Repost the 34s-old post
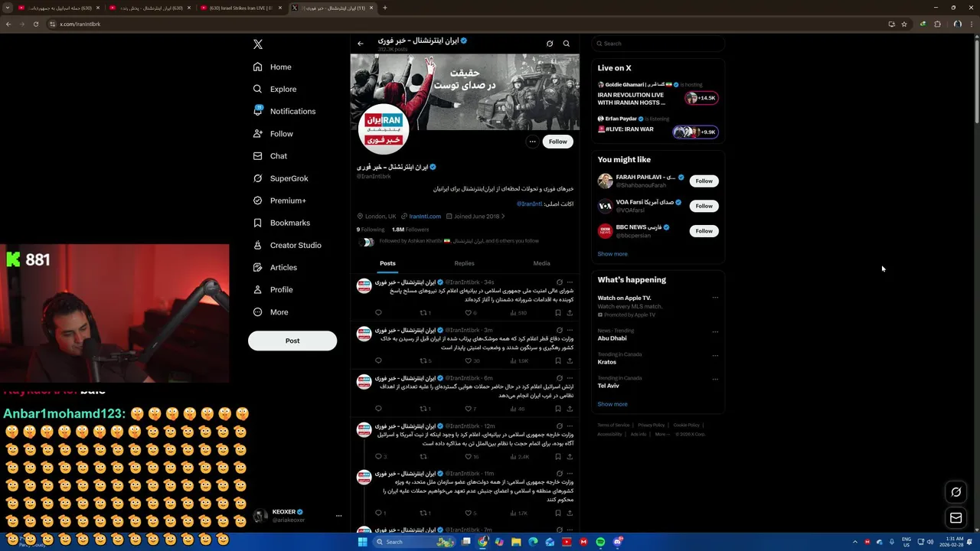 [x=423, y=312]
